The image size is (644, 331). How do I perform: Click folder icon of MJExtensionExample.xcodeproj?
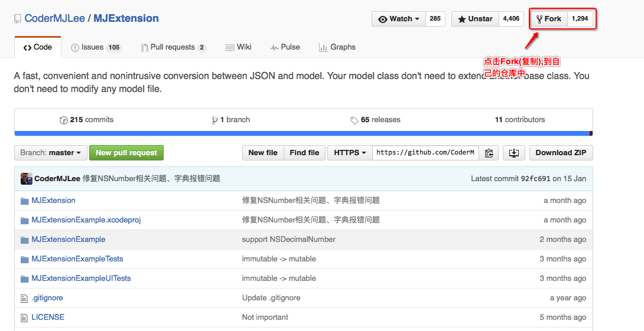(x=25, y=220)
